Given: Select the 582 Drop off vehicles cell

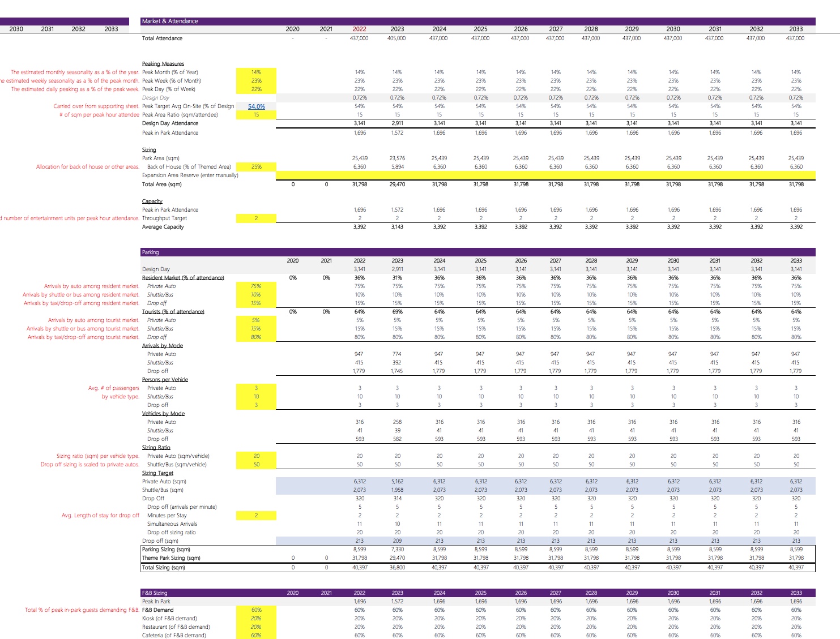Looking at the screenshot, I should [397, 439].
